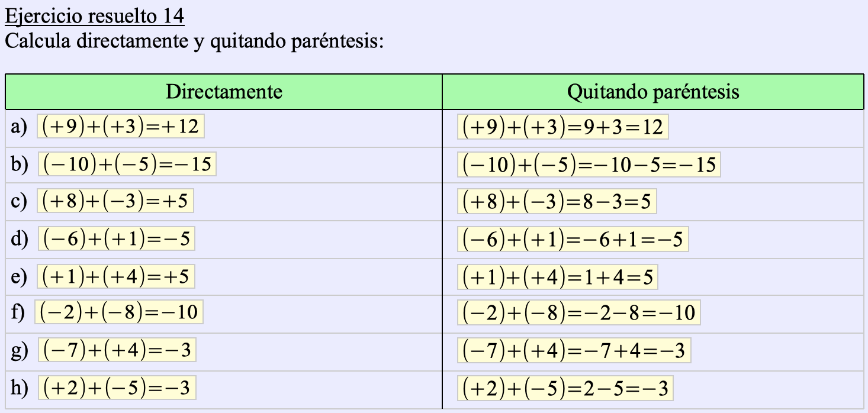Click the formula (+9)+(+3)=9+3=12
Screen dimensions: 868x413
click(562, 127)
